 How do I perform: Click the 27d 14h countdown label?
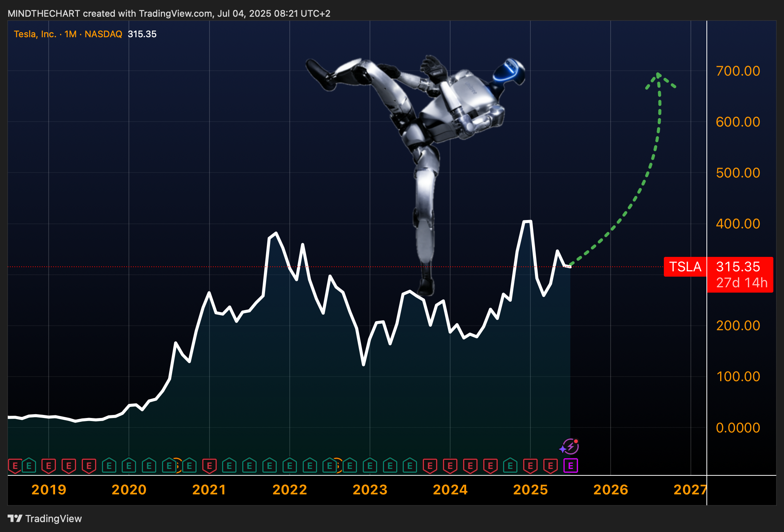(x=742, y=283)
